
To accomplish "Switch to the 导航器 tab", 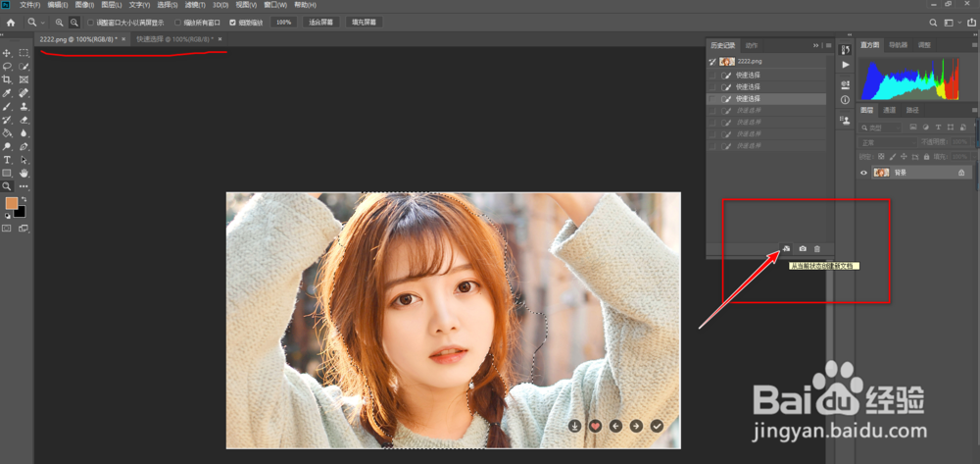I will [898, 45].
